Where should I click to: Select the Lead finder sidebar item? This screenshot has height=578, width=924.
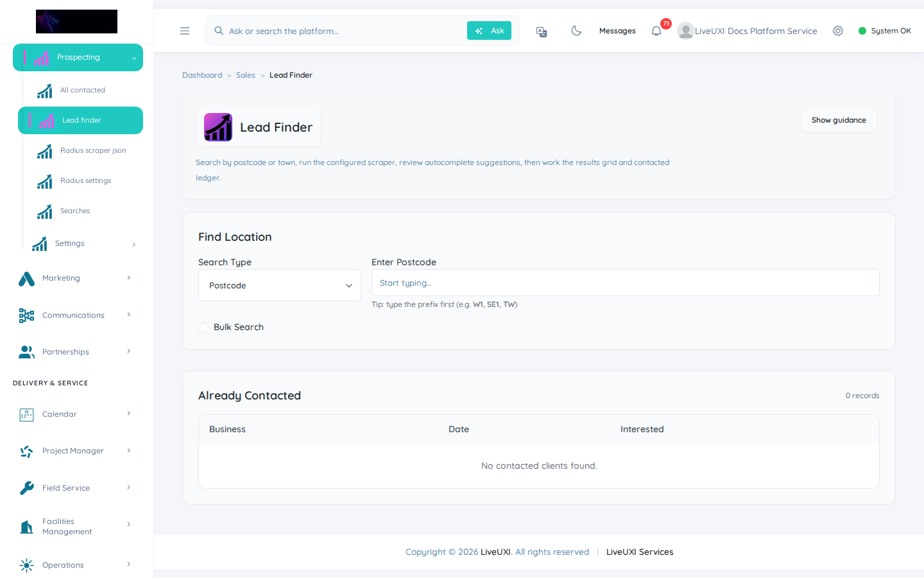pos(80,120)
